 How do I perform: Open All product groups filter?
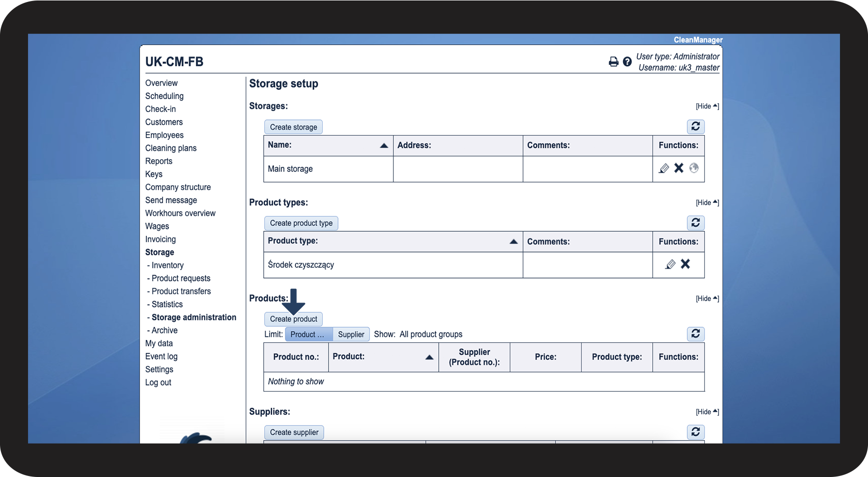point(431,335)
